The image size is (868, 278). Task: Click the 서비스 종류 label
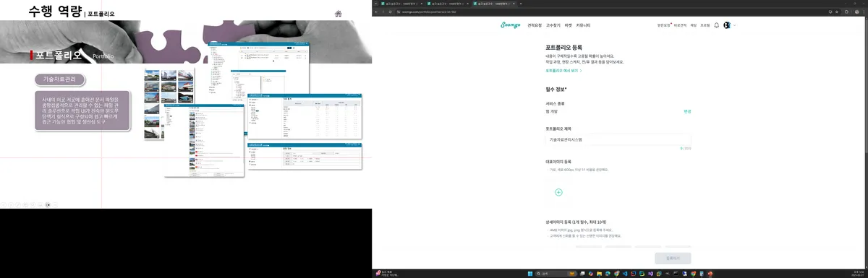(556, 104)
